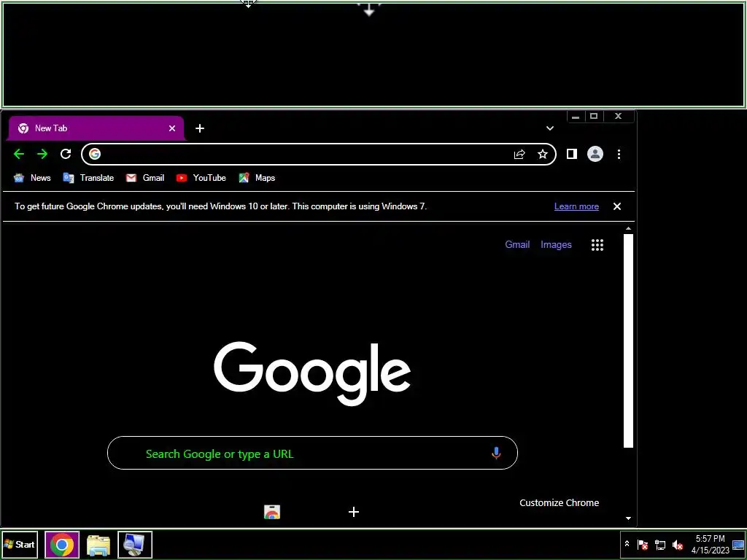Screen dimensions: 747x560
Task: Toggle the Chrome side panel
Action: (x=572, y=154)
